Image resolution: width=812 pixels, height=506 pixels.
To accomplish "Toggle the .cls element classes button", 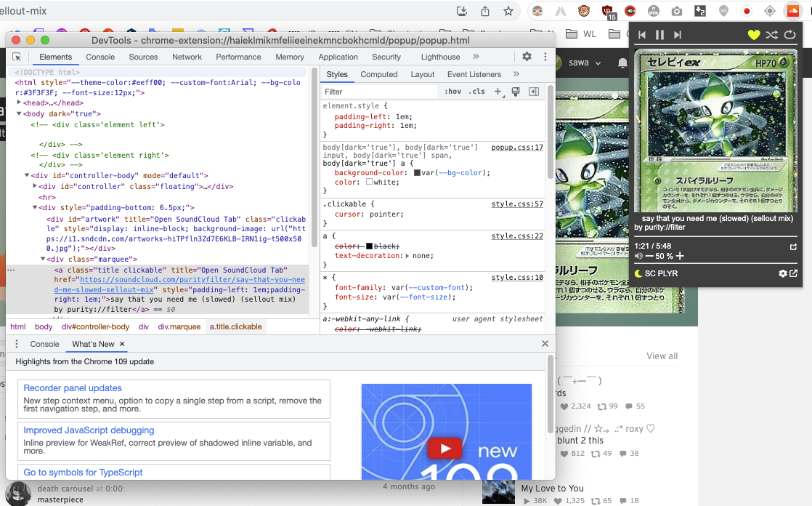I will 476,92.
